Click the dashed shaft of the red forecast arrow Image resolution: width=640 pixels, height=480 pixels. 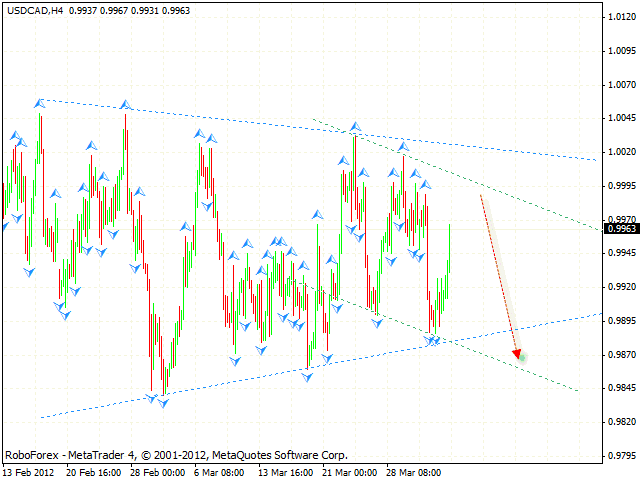click(x=498, y=269)
